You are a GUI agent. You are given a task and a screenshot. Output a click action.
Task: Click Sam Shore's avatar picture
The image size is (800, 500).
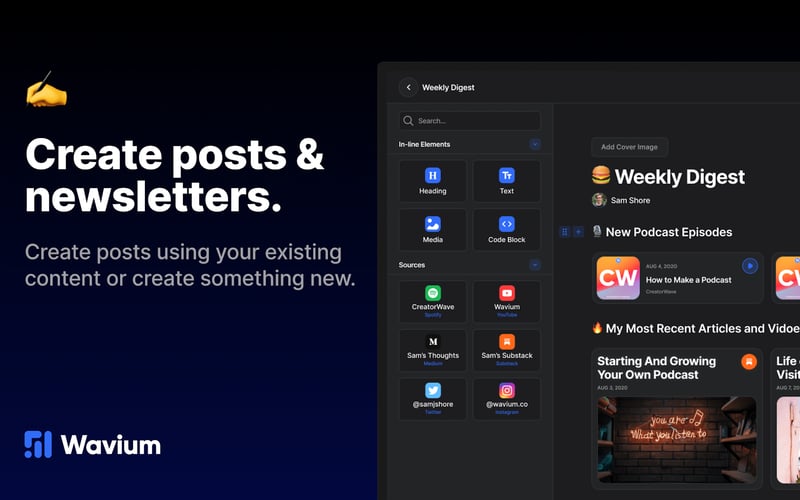(599, 200)
